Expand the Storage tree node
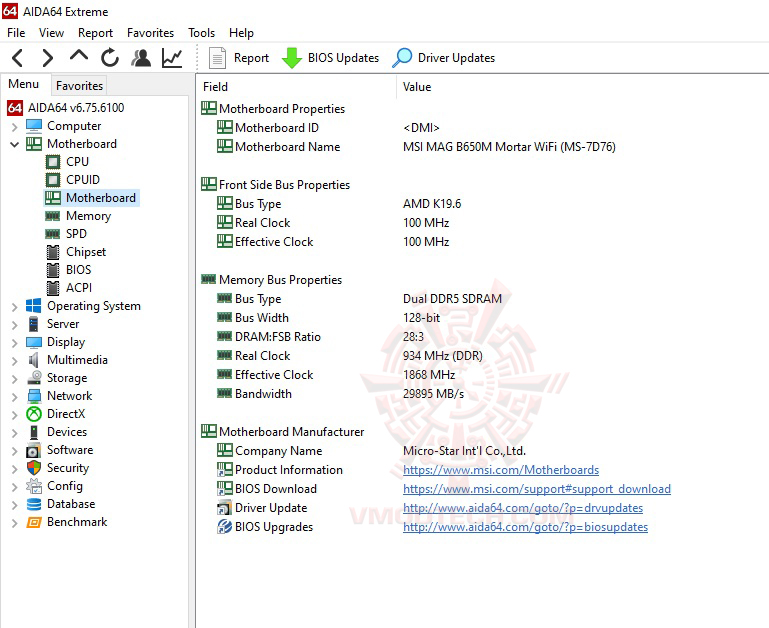 (x=15, y=379)
